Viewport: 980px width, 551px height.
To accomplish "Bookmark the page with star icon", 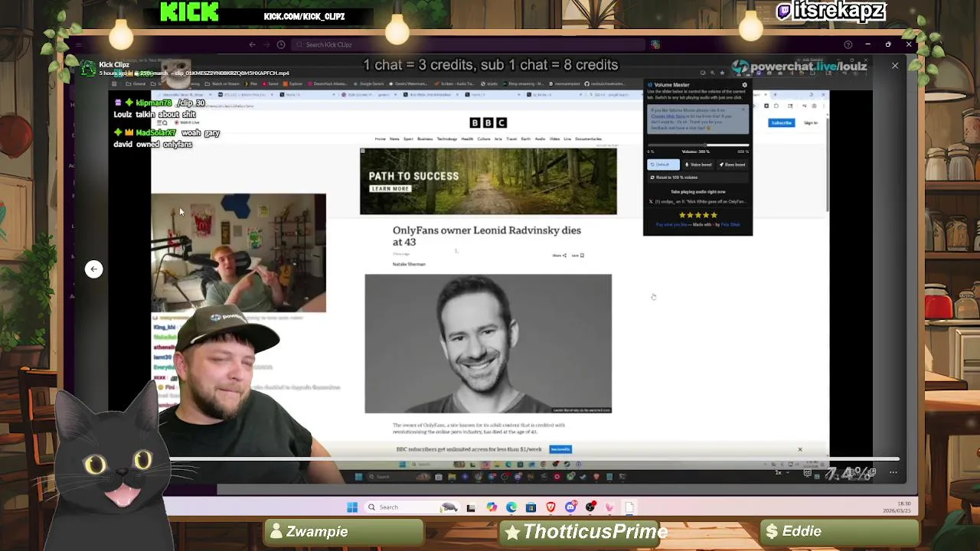I will tap(721, 73).
